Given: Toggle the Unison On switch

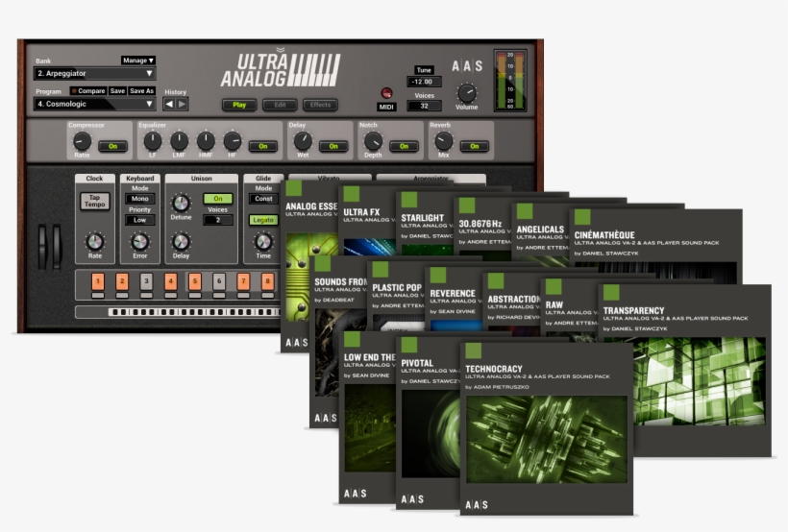Looking at the screenshot, I should 217,199.
